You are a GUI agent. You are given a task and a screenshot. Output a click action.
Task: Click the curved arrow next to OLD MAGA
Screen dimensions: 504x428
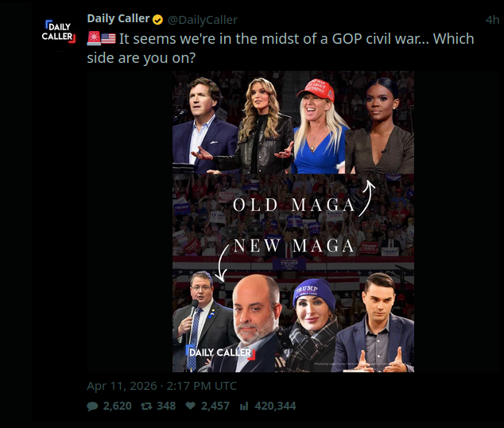click(366, 198)
